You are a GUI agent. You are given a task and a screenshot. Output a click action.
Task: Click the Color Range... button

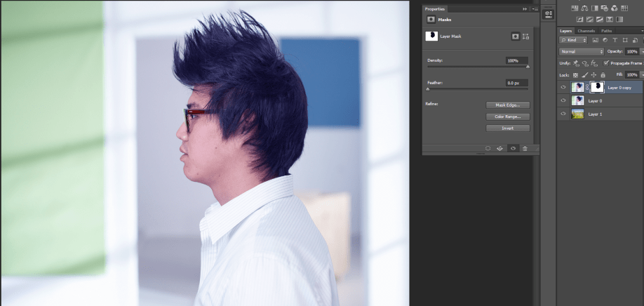click(508, 117)
